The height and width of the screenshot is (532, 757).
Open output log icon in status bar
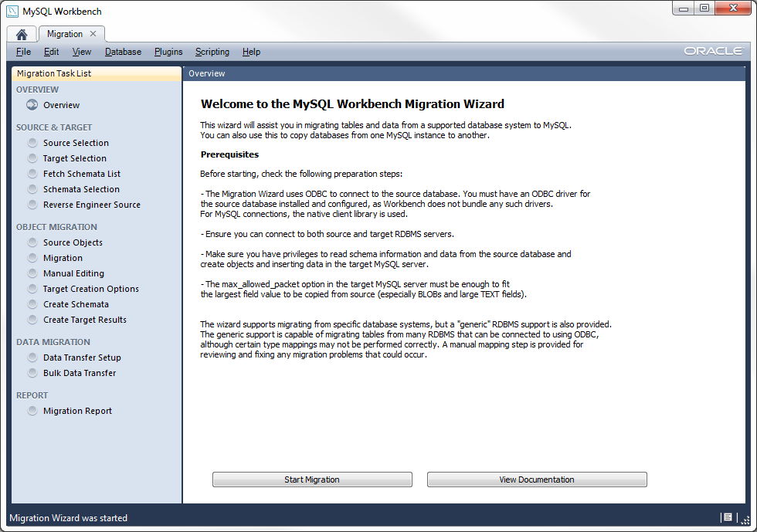coord(728,517)
